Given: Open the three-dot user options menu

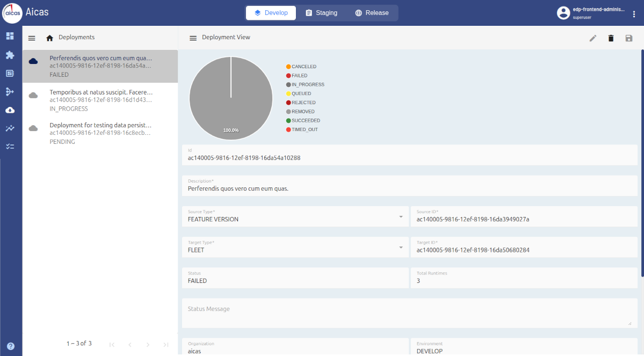Looking at the screenshot, I should click(634, 14).
